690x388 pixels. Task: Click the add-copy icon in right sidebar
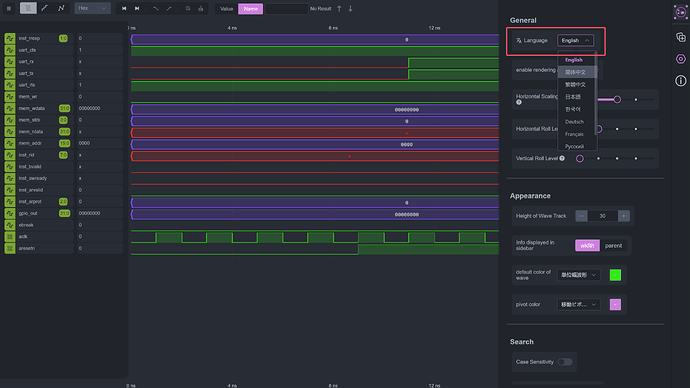point(680,37)
